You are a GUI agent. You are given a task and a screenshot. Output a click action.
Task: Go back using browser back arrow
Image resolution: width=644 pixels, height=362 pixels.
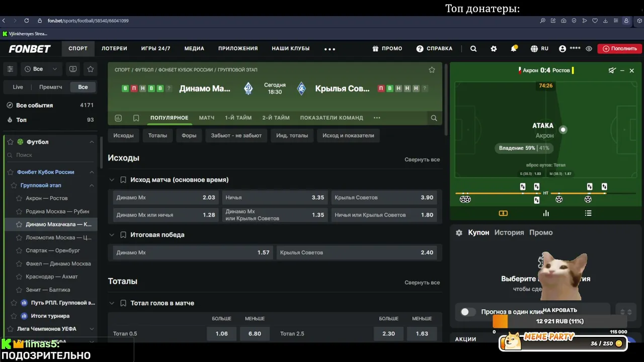click(x=4, y=21)
